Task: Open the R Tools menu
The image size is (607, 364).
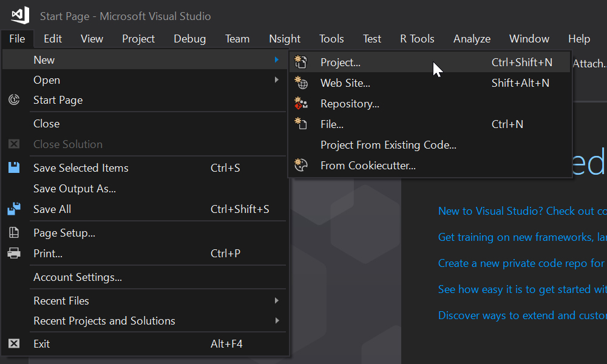Action: [x=417, y=39]
